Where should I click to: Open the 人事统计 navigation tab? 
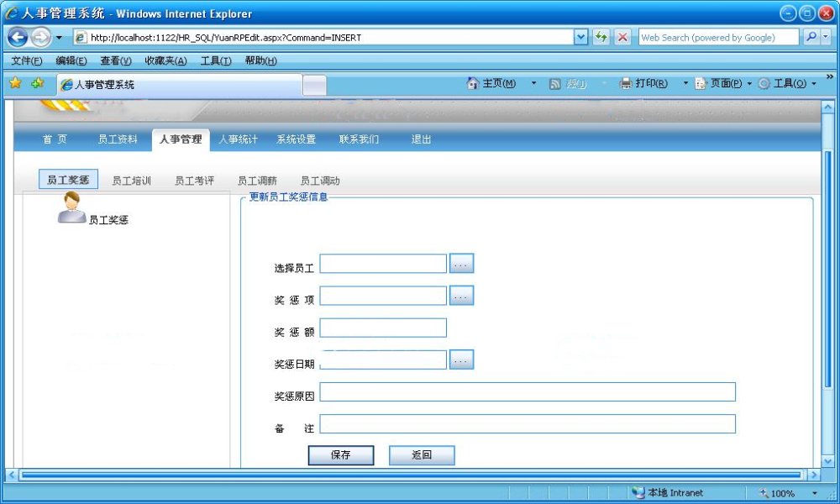click(238, 139)
